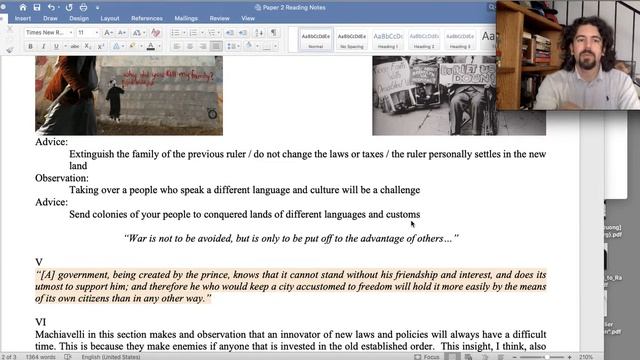Viewport: 640px width, 360px height.
Task: Clear all formatting icon
Action: click(x=156, y=32)
